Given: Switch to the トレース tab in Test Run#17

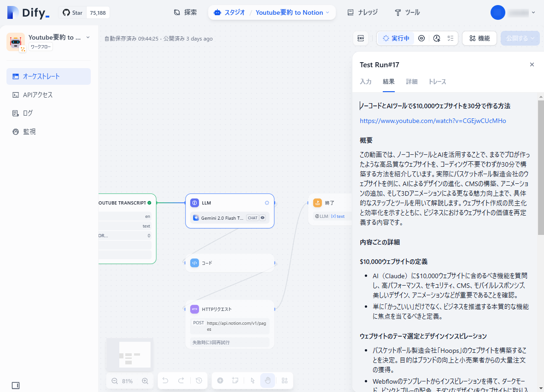Looking at the screenshot, I should tap(437, 82).
